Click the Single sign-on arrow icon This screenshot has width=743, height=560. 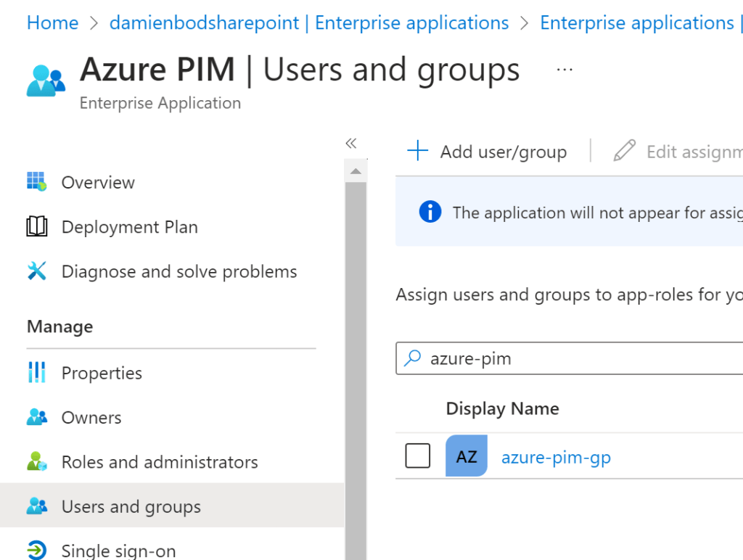tap(36, 549)
